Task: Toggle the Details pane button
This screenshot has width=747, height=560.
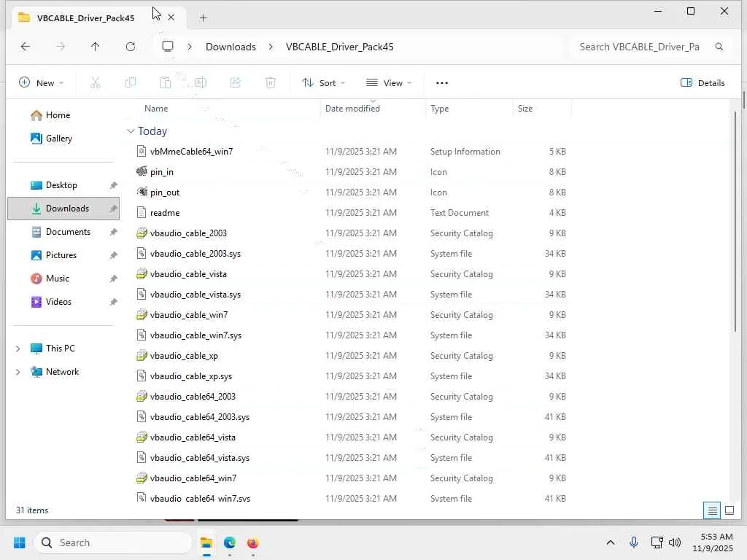Action: tap(703, 83)
